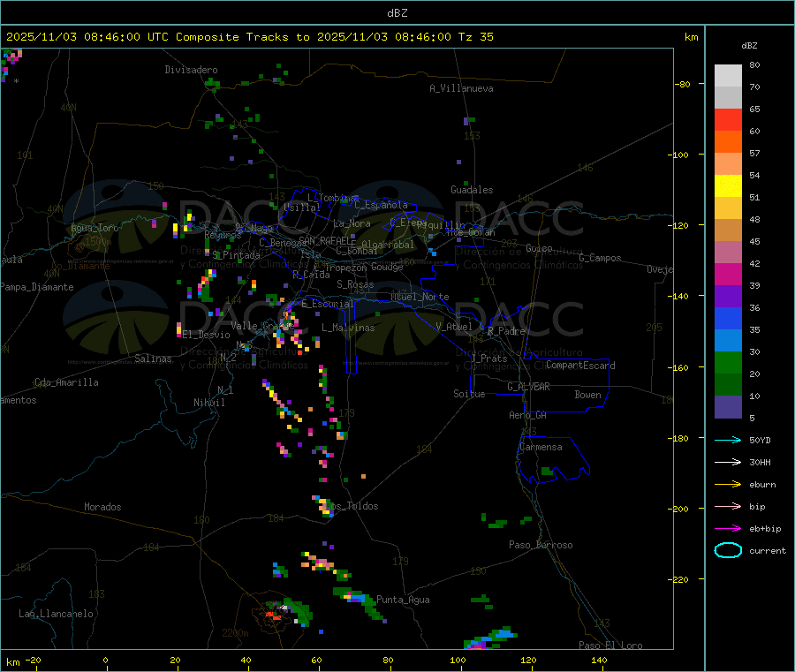Viewport: 795px width, 672px height.
Task: Click the 'Guadales' map label
Action: click(472, 190)
